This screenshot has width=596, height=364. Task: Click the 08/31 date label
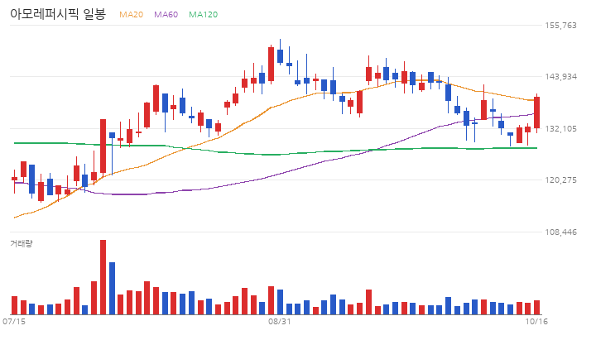280,322
